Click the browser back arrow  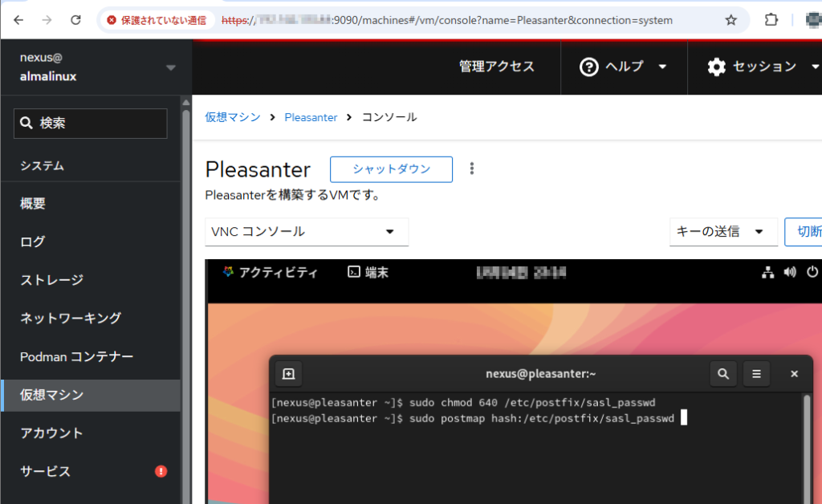coord(18,20)
